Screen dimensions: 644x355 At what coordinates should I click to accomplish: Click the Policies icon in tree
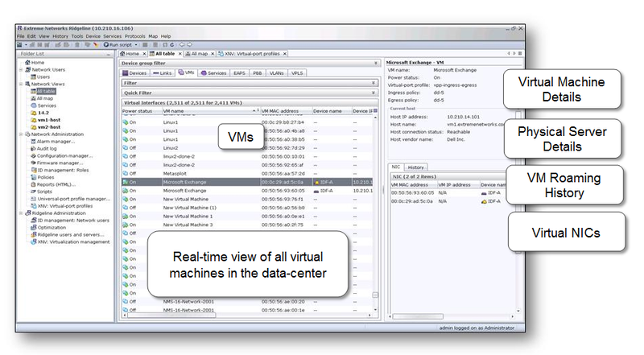point(34,177)
